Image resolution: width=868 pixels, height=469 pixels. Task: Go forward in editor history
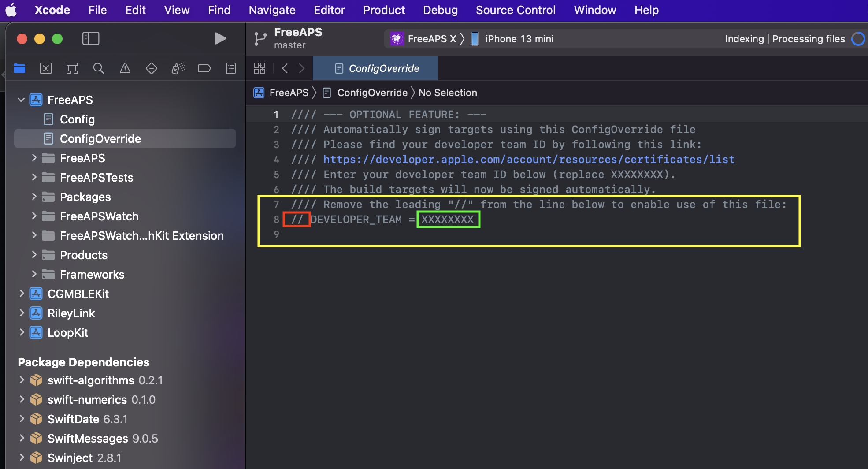[x=301, y=68]
